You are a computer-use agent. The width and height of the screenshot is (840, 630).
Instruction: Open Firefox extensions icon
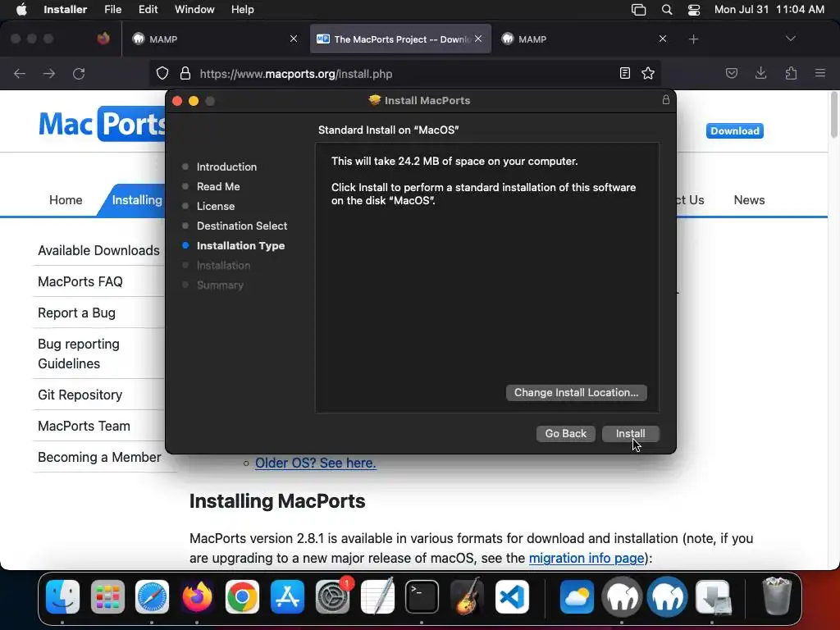point(791,73)
